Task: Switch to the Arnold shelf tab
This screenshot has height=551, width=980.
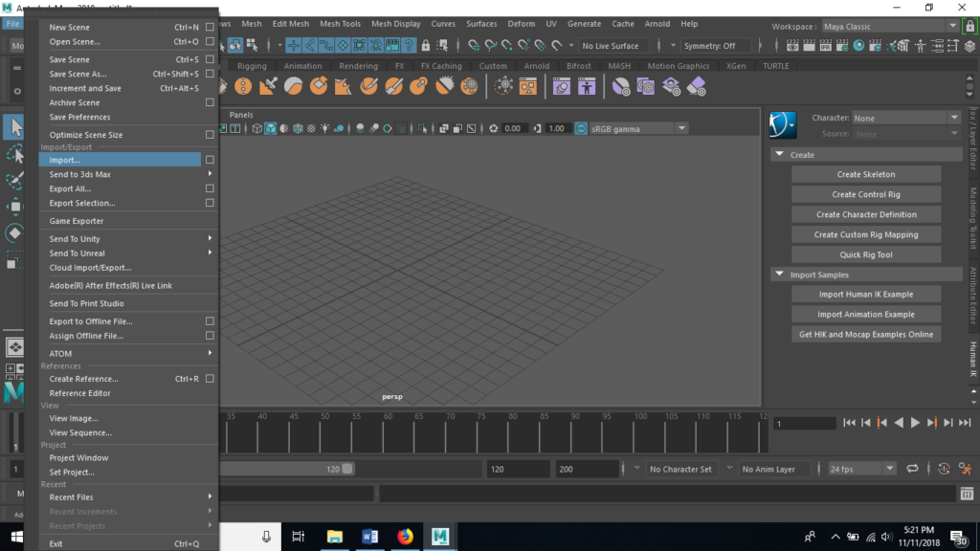Action: point(536,66)
